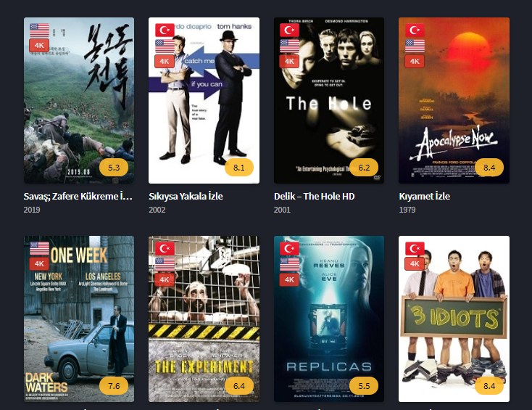
Task: Click the 4K badge on Apocalypse Now poster
Action: [415, 62]
